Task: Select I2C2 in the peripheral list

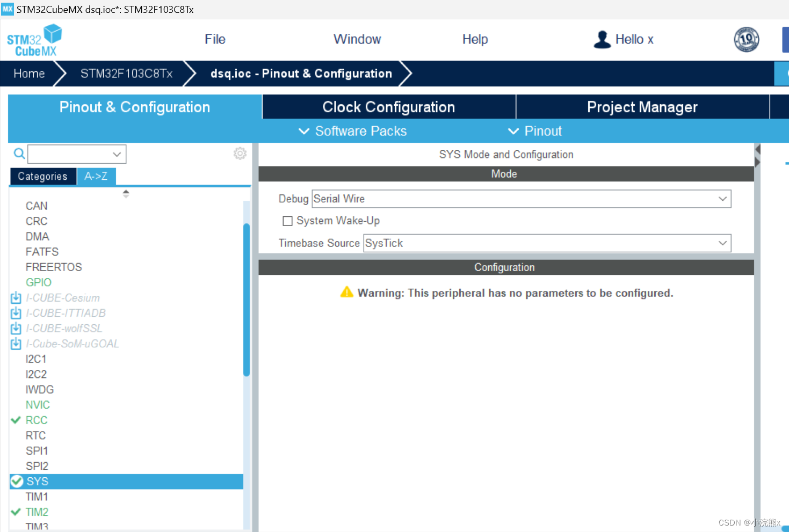Action: coord(36,374)
